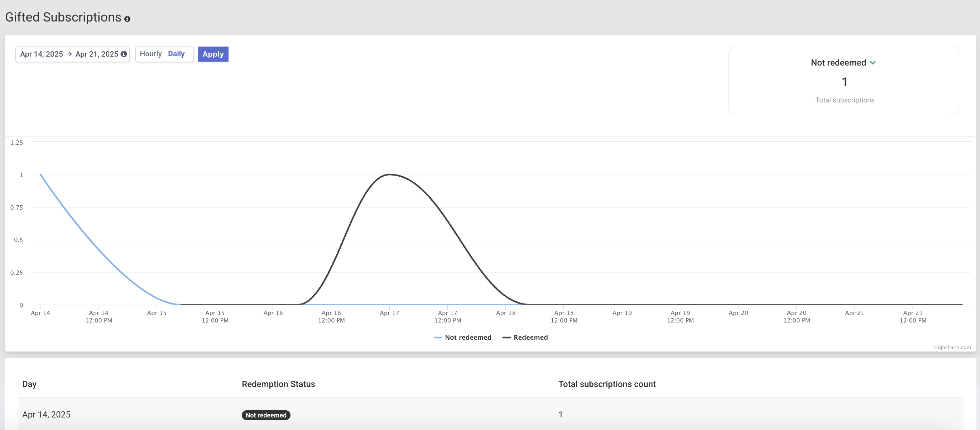Switch granularity to Hourly
This screenshot has height=430, width=980.
coord(151,54)
